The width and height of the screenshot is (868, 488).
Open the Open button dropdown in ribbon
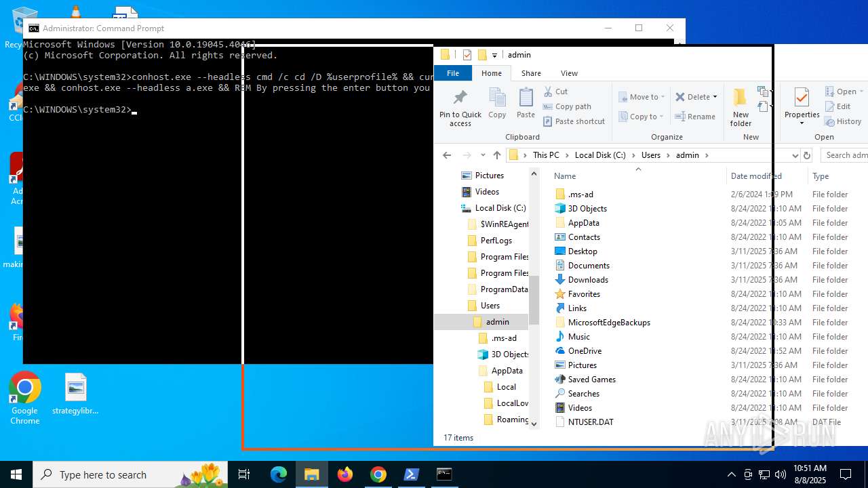(861, 91)
